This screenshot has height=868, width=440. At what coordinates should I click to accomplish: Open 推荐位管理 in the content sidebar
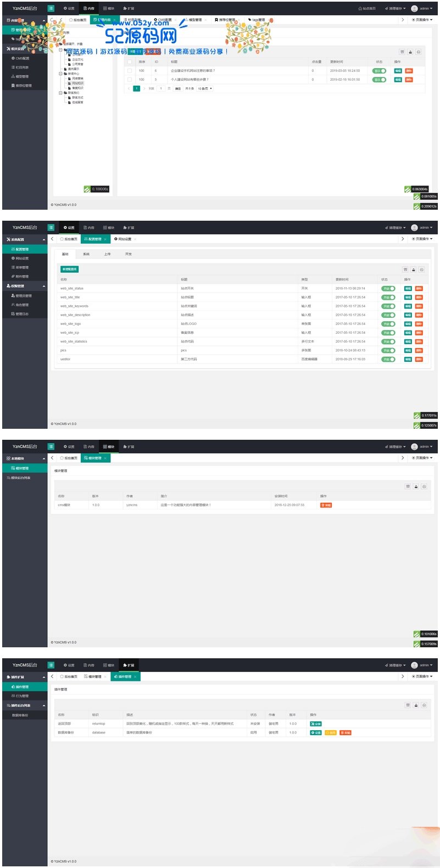[23, 86]
